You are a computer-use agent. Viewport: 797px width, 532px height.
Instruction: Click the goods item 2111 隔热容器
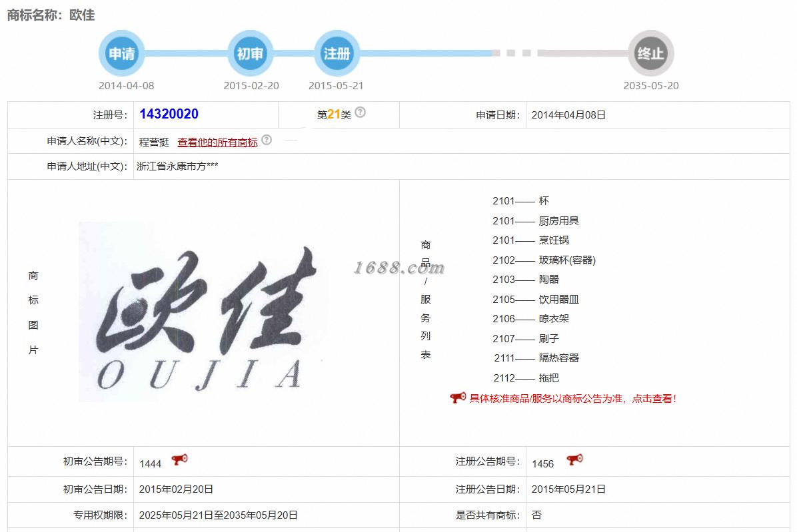(536, 358)
